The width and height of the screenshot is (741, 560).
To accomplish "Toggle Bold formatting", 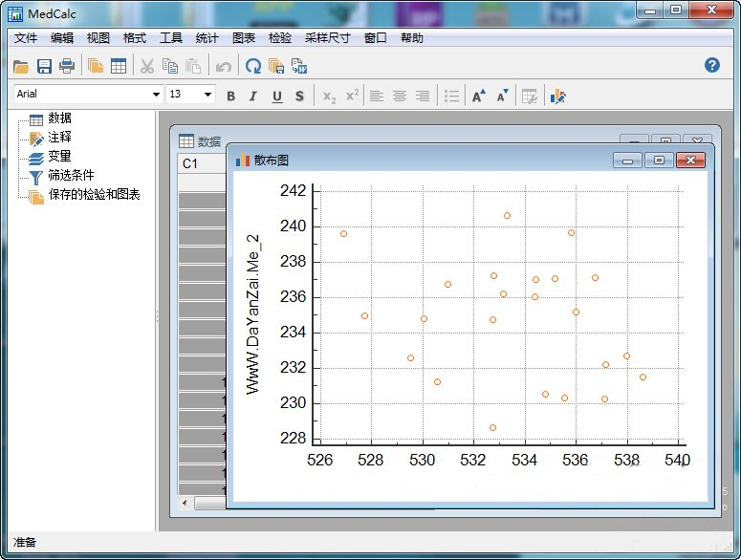I will point(230,97).
